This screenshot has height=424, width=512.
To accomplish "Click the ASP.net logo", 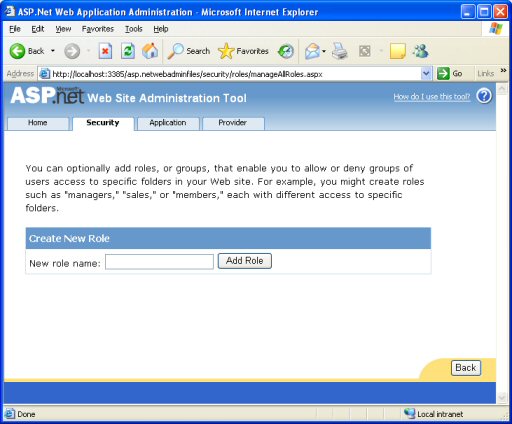I will pos(47,95).
